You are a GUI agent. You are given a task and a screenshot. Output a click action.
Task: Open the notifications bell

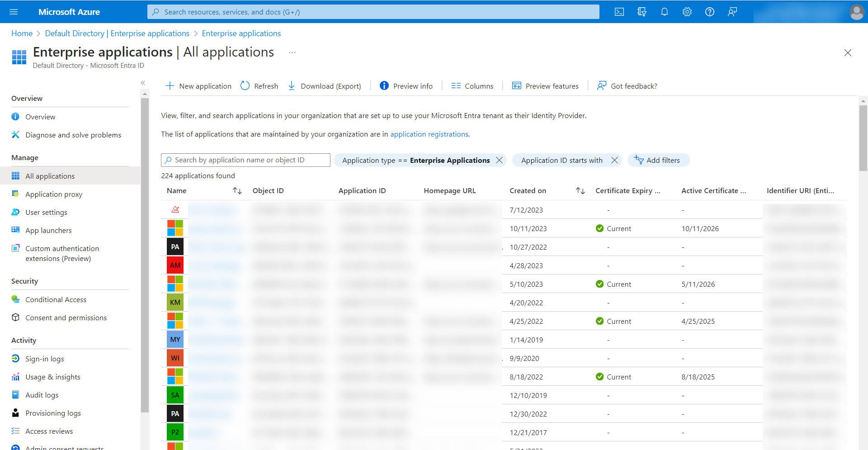(664, 12)
